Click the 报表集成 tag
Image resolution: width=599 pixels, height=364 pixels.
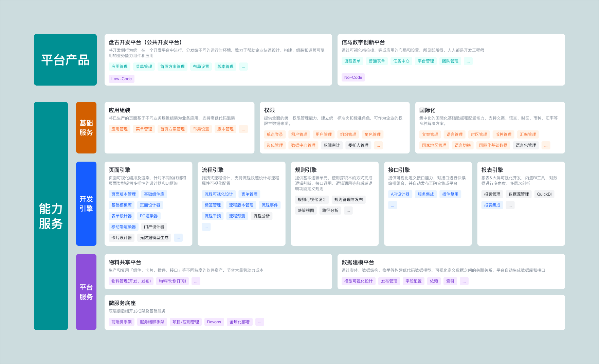point(492,205)
